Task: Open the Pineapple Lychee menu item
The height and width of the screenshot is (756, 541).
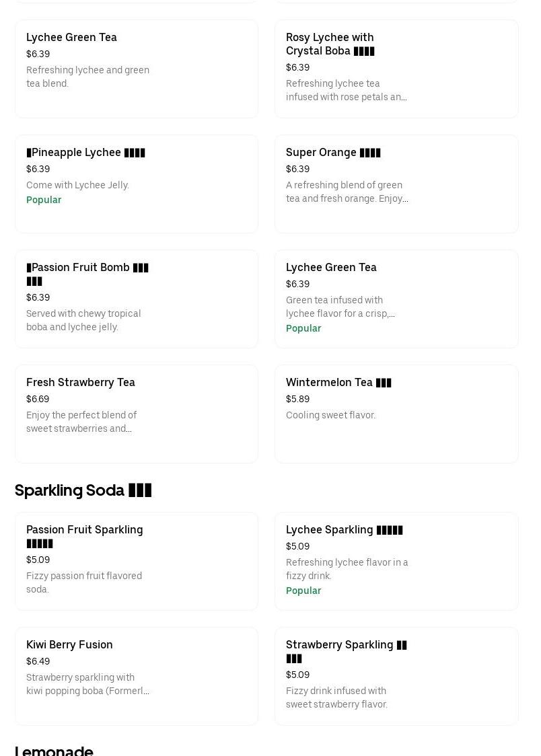Action: 137,184
